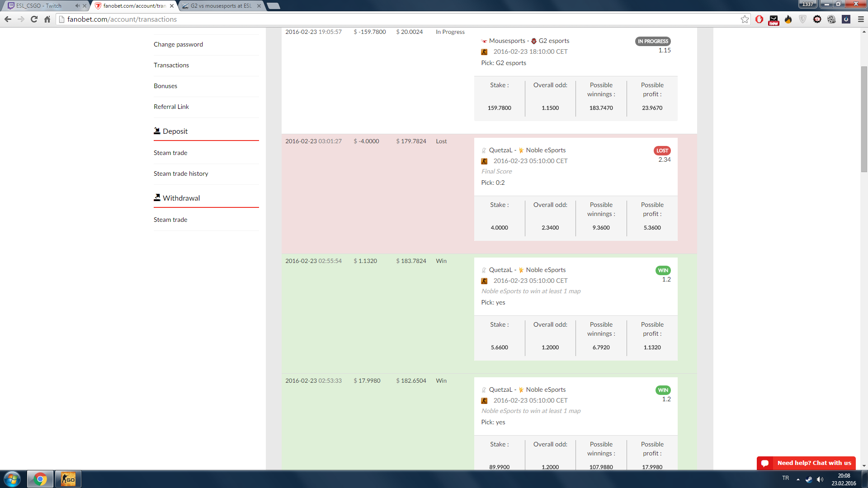Click the browser forward arrow
Screen dimensions: 868x488
21,19
